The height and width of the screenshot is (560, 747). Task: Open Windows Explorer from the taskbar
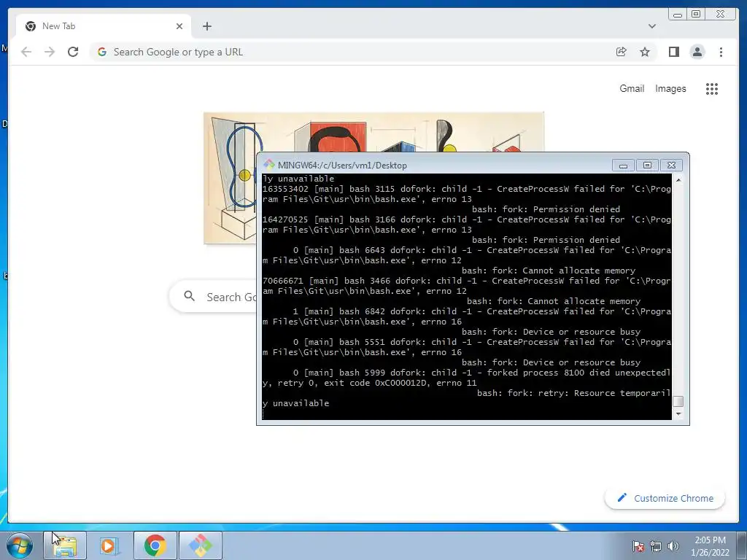coord(65,545)
